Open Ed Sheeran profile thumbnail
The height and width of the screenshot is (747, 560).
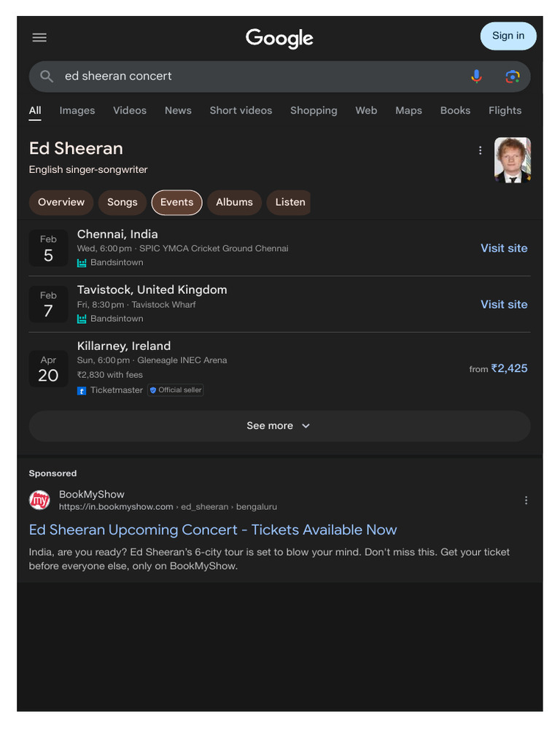[513, 160]
